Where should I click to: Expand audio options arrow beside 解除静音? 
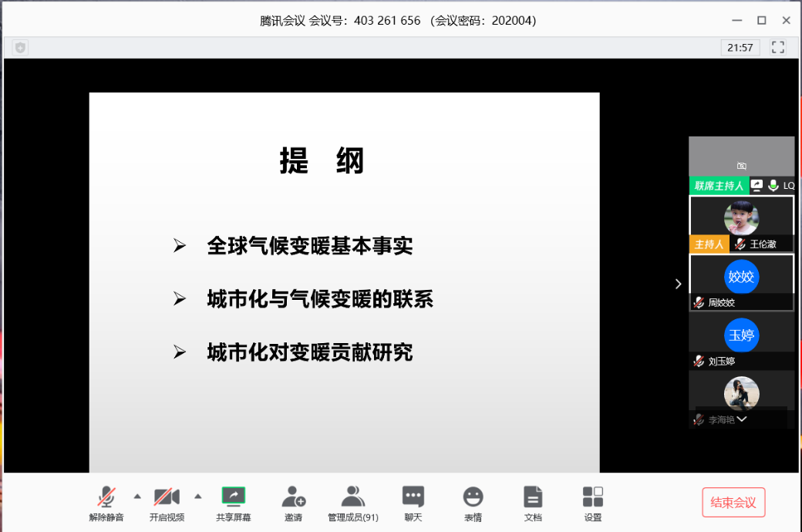(x=137, y=496)
